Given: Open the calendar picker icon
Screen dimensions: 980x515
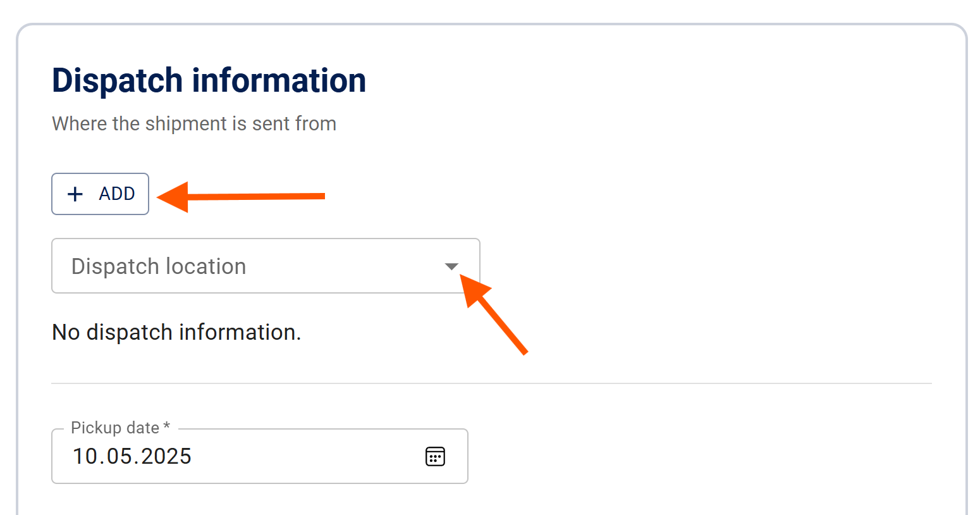Looking at the screenshot, I should tap(435, 456).
